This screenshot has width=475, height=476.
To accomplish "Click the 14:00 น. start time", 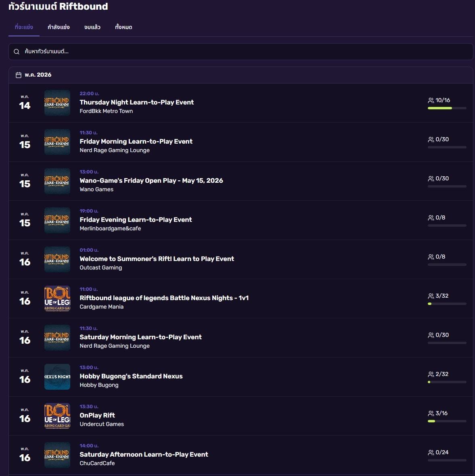I will [89, 446].
